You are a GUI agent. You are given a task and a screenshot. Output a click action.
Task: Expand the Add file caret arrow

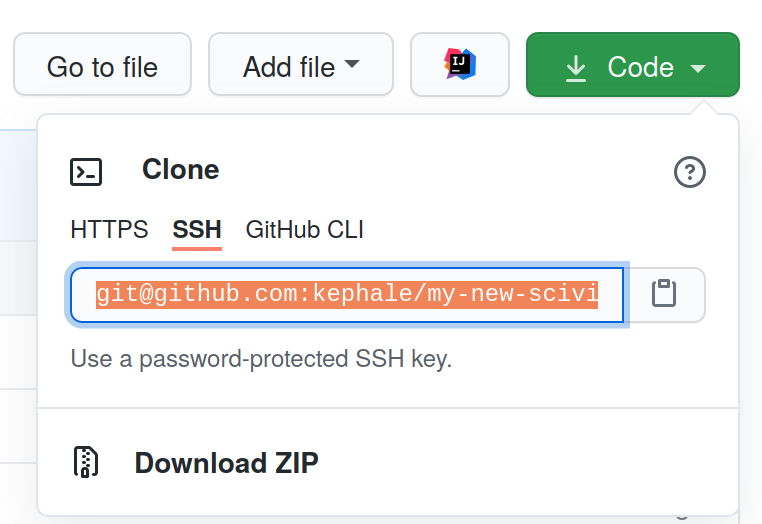click(352, 64)
